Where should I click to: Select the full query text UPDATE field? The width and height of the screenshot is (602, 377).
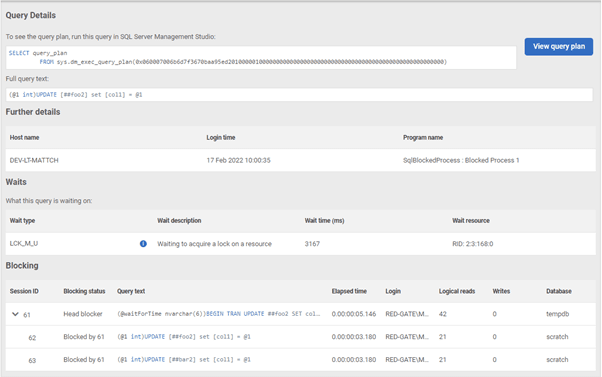(299, 95)
